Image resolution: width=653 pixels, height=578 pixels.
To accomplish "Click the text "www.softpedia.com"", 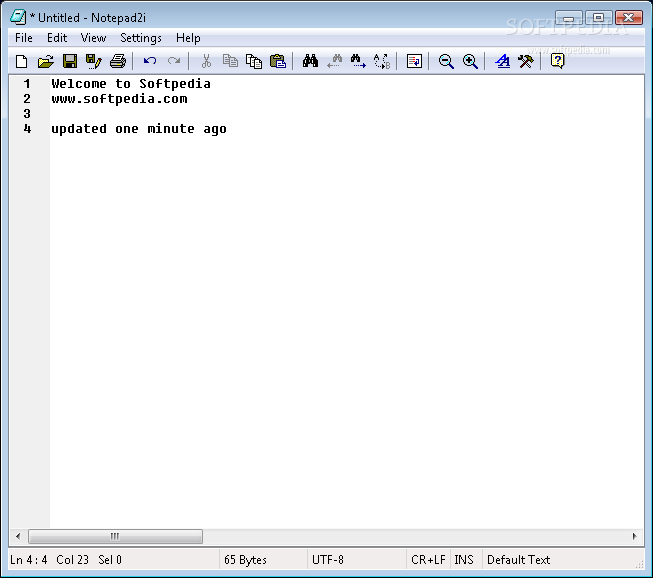I will 120,99.
